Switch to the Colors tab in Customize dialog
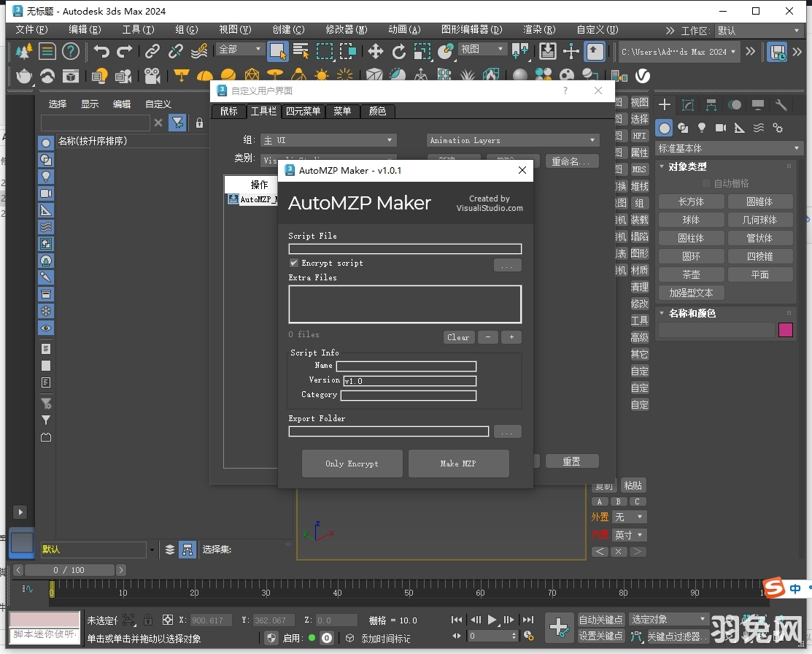 coord(377,111)
